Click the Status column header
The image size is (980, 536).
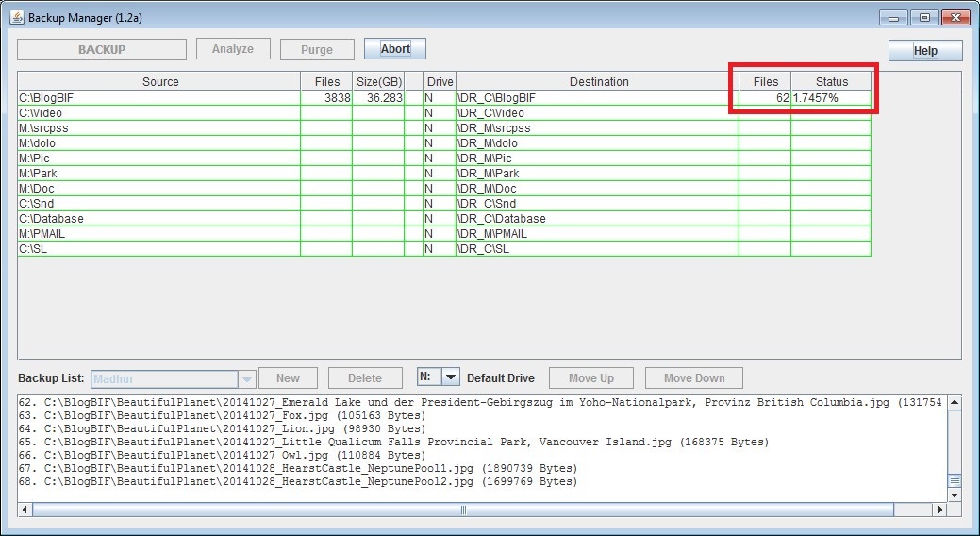click(x=831, y=82)
